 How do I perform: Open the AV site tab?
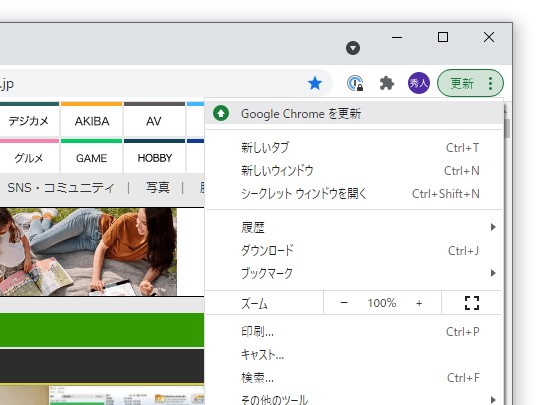click(x=154, y=121)
